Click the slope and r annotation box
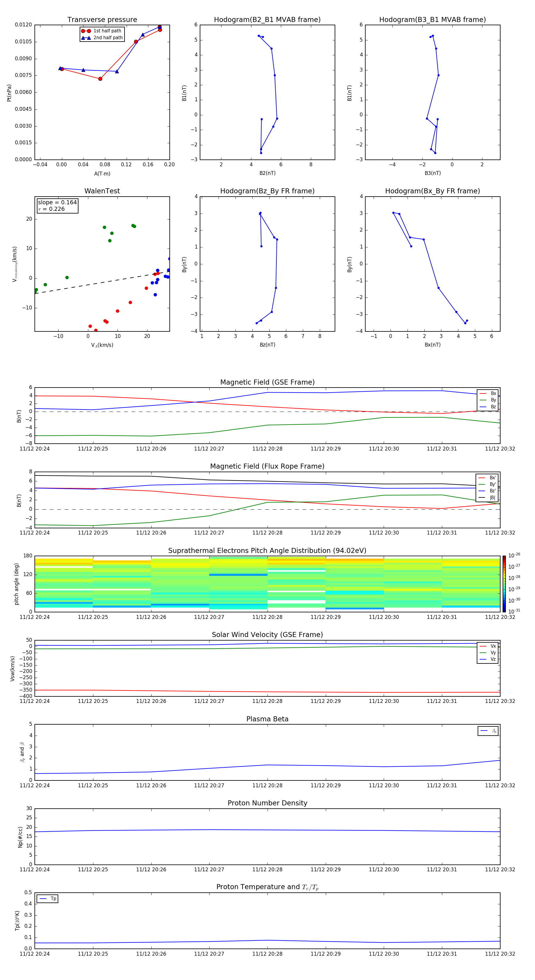This screenshot has width=535, height=980. pos(57,206)
